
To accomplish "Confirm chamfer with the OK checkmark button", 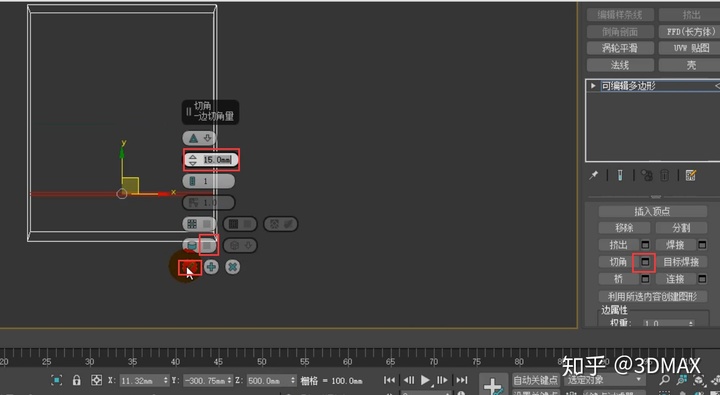I will [190, 267].
